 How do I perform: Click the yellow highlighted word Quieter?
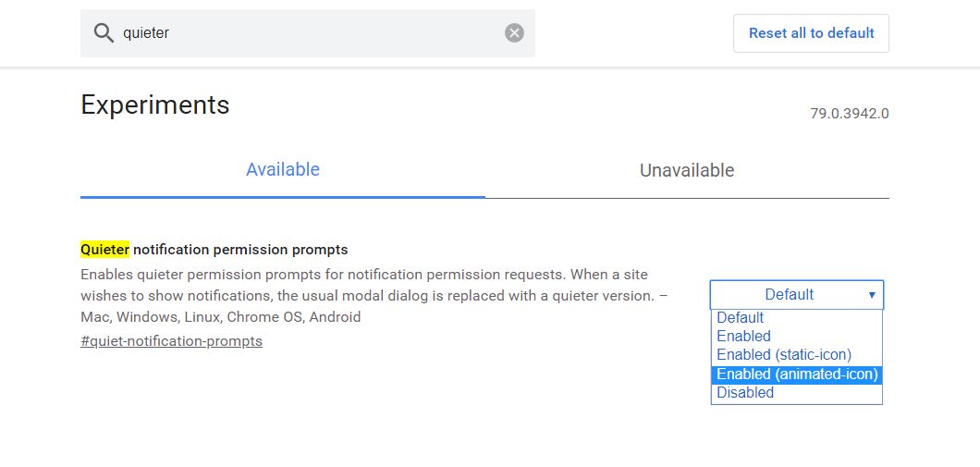104,250
